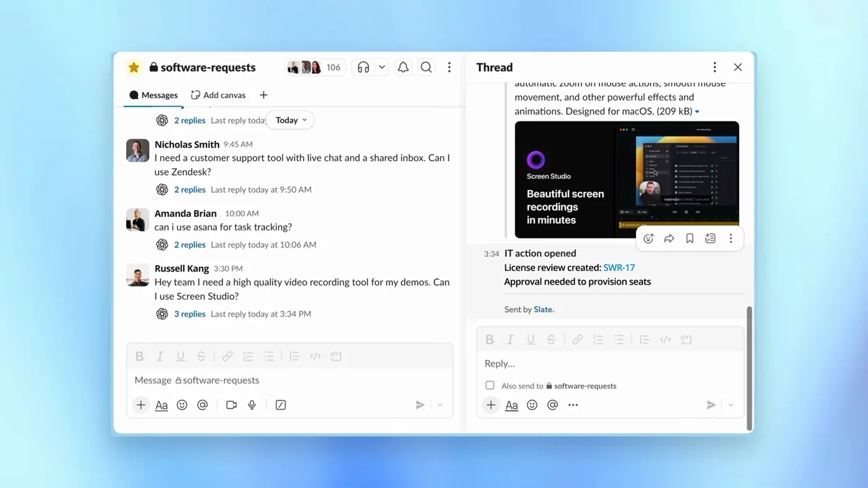Add a new channel tab with plus
868x488 pixels.
pos(263,95)
